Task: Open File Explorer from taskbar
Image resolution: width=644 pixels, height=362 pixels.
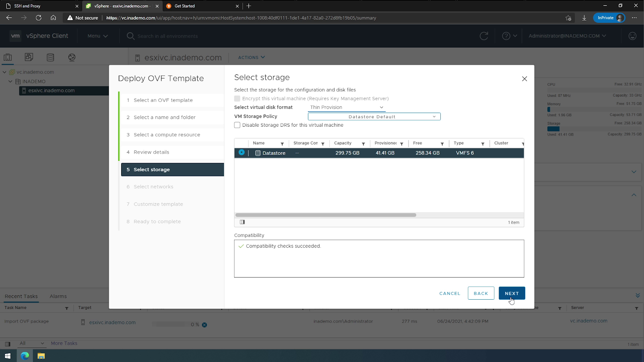Action: click(x=41, y=356)
